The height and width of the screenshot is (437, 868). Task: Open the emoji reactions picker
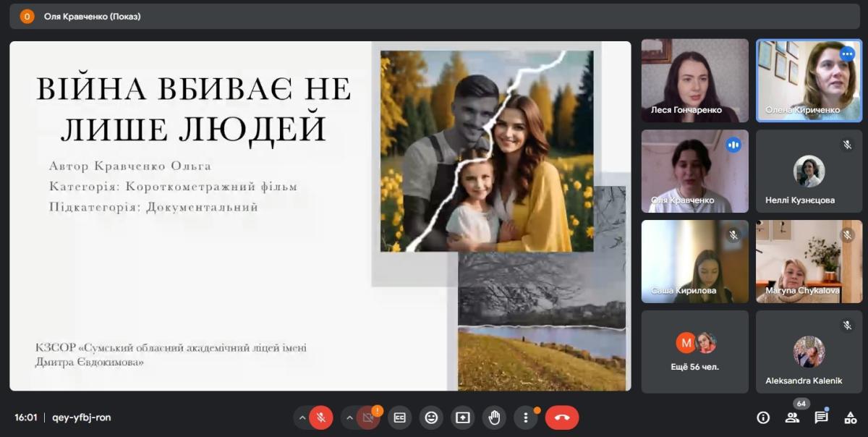click(x=431, y=417)
